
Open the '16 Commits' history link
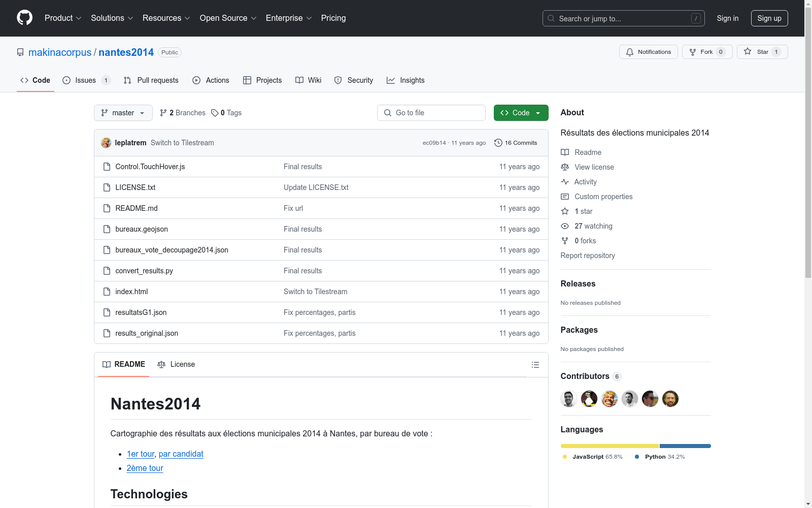(x=516, y=143)
